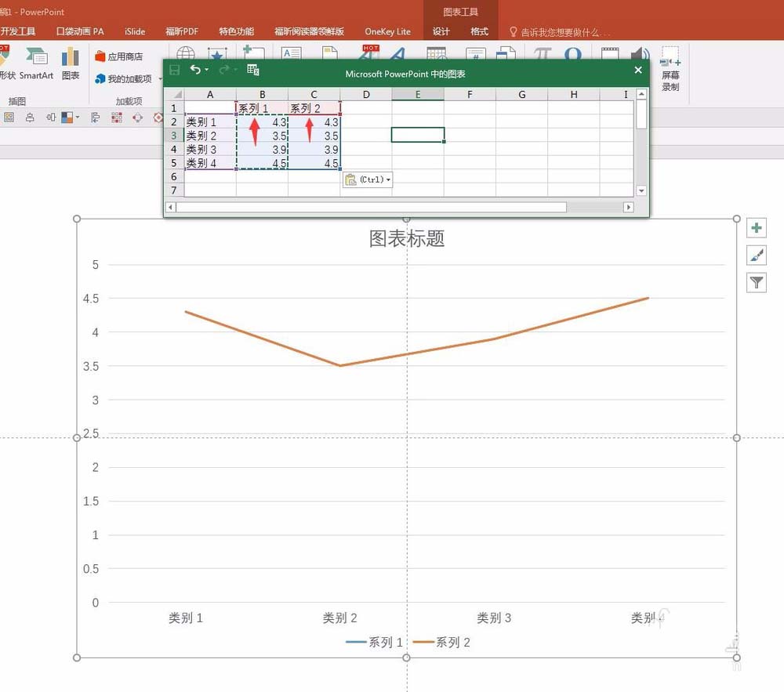The image size is (784, 692).
Task: Open the 口袋动画 PA tab
Action: coord(80,31)
